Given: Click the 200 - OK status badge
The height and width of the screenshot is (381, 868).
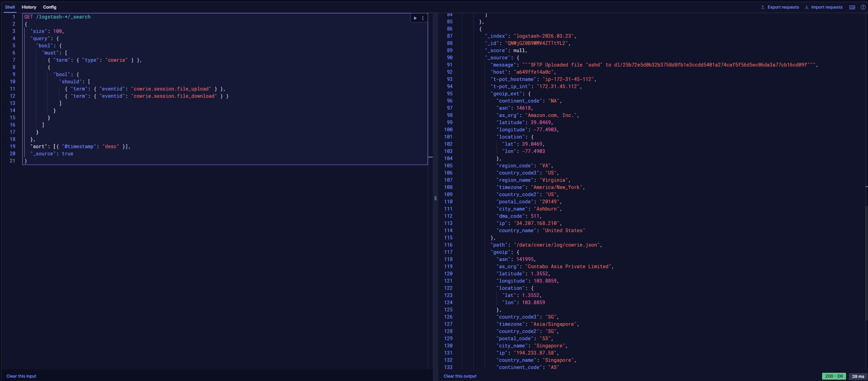Looking at the screenshot, I should 834,376.
